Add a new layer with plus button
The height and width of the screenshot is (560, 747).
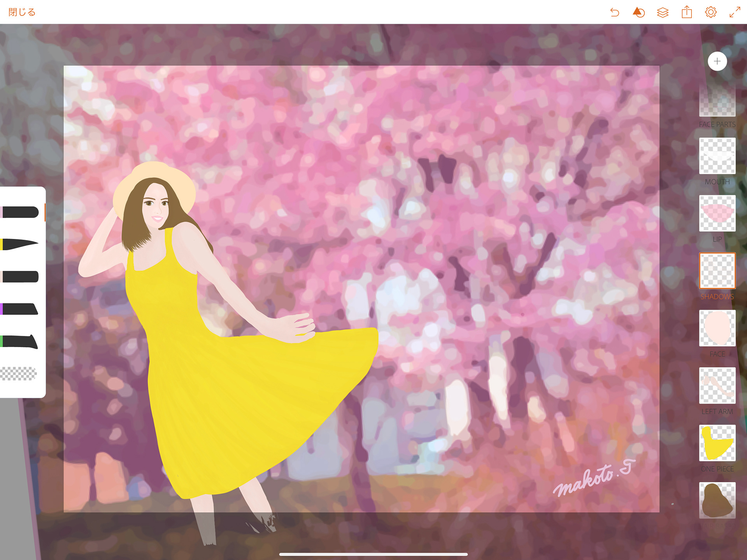click(717, 61)
